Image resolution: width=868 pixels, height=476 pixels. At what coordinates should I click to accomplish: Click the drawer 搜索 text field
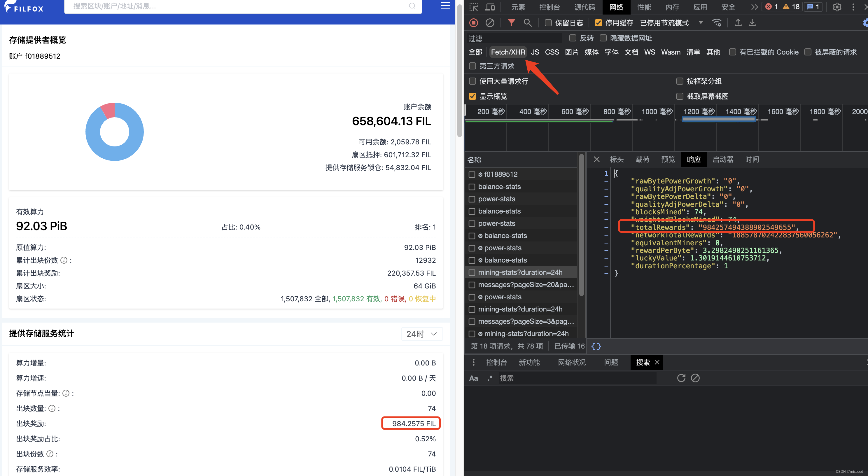(x=577, y=378)
